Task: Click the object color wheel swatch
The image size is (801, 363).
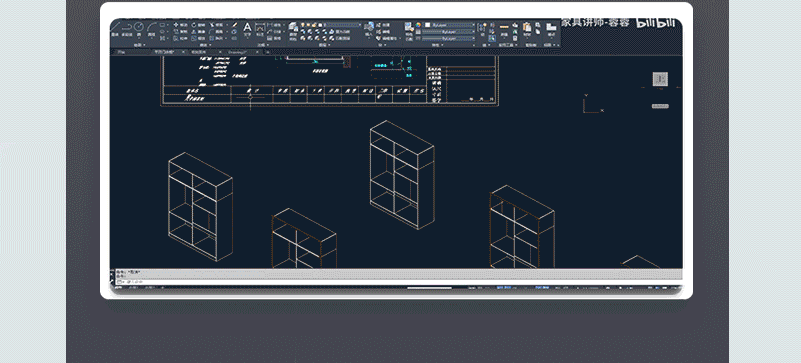Action: tap(418, 25)
